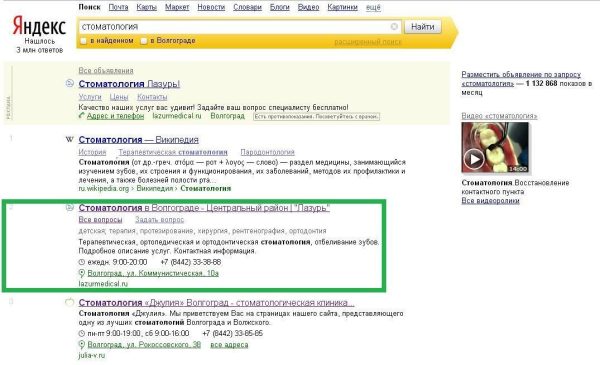The width and height of the screenshot is (600, 365).
Task: Enable the 'в Волгограде' checkbox
Action: click(143, 41)
